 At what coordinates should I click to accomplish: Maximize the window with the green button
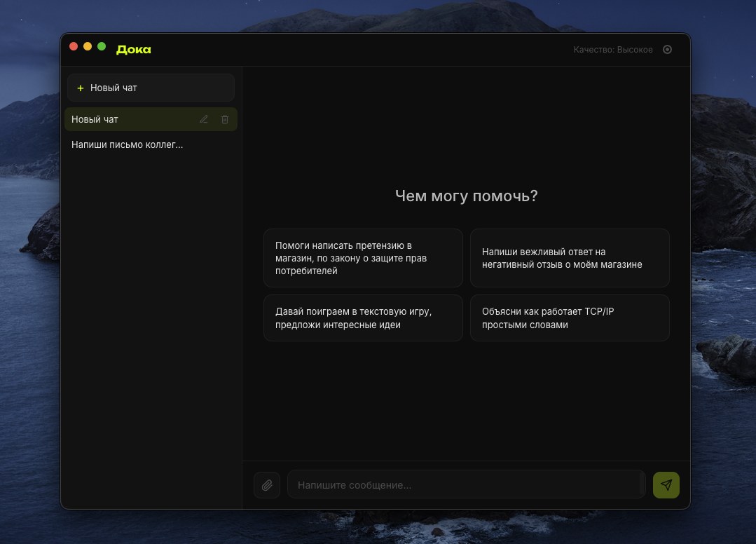coord(102,46)
